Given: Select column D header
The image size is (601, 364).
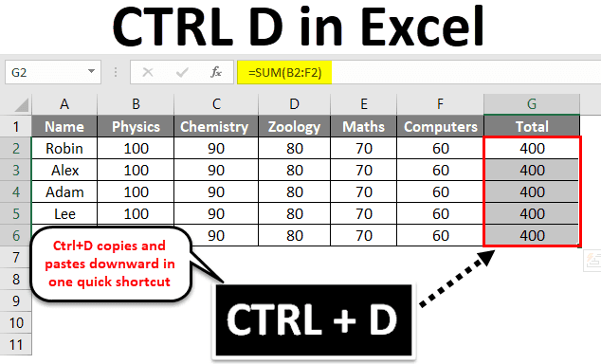Looking at the screenshot, I should 294,104.
